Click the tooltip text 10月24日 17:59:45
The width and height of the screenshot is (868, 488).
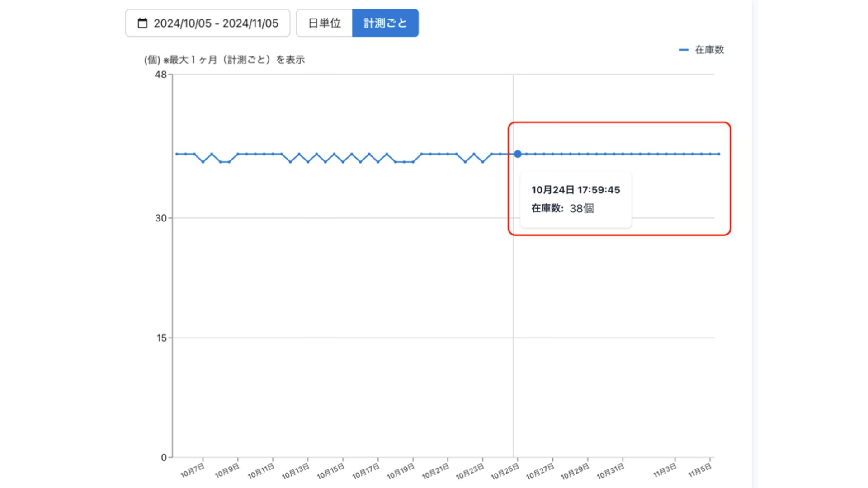click(576, 190)
